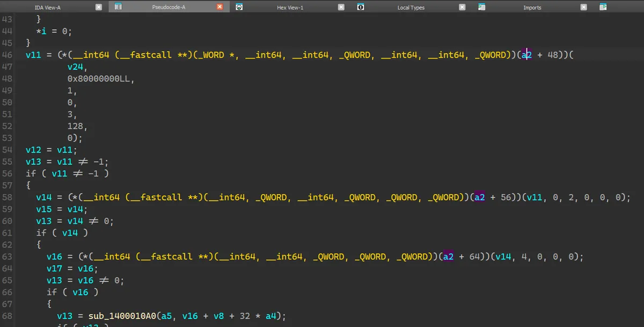Click the Pseudocode-A tab icon
This screenshot has height=327, width=644.
click(x=118, y=7)
